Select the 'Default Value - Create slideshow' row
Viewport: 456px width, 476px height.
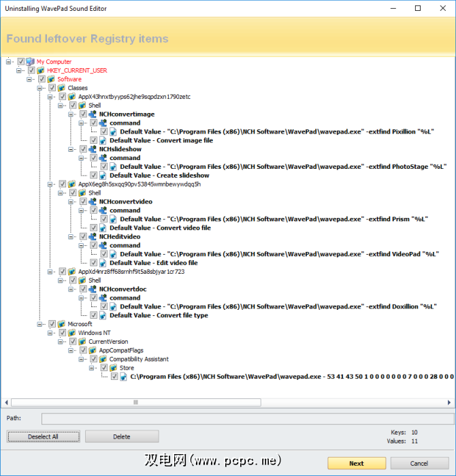[159, 176]
